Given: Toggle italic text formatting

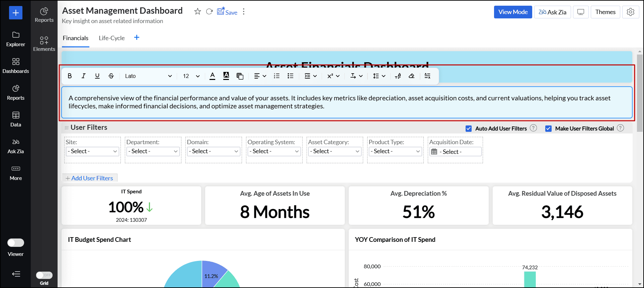Looking at the screenshot, I should pos(83,76).
